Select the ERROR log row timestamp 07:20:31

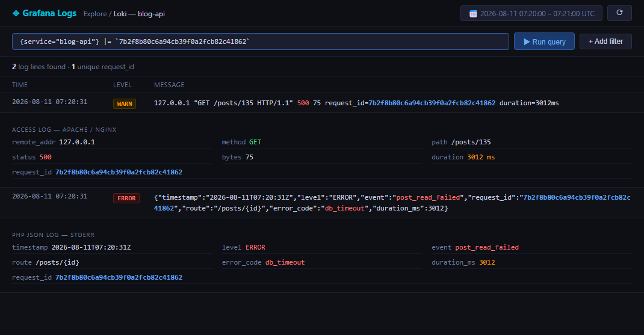pos(50,196)
